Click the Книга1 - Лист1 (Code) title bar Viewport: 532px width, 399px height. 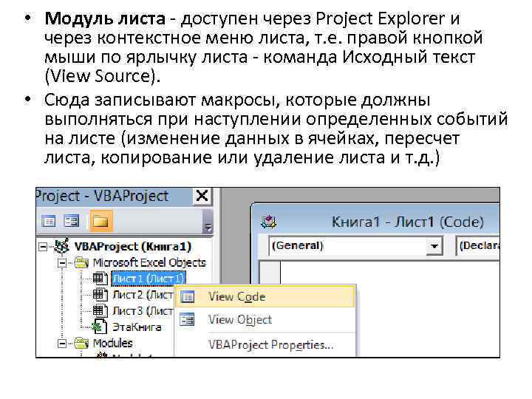[x=377, y=222]
